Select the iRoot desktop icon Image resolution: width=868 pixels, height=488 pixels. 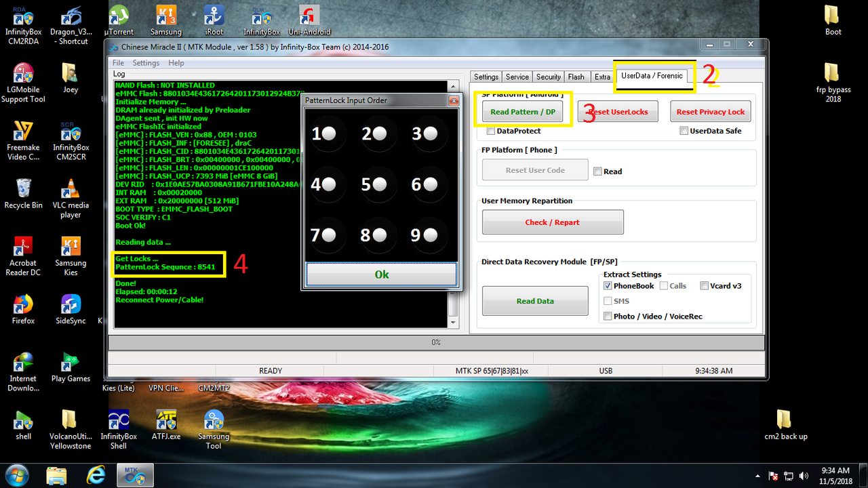point(214,21)
